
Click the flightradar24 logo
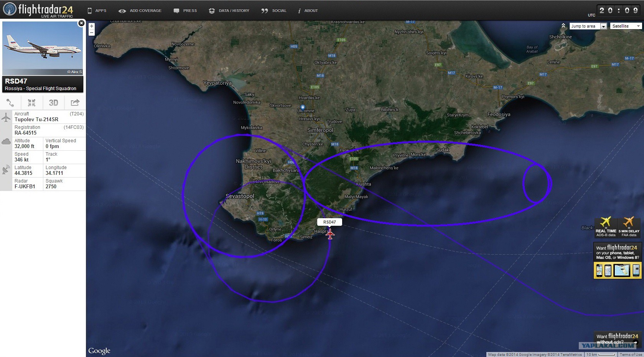(38, 10)
